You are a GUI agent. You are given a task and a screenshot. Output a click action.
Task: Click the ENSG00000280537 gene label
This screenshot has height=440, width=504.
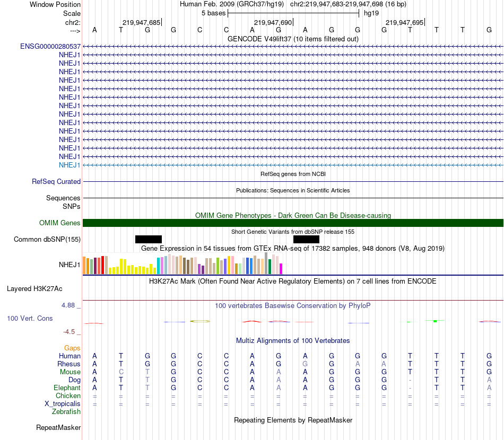click(50, 47)
